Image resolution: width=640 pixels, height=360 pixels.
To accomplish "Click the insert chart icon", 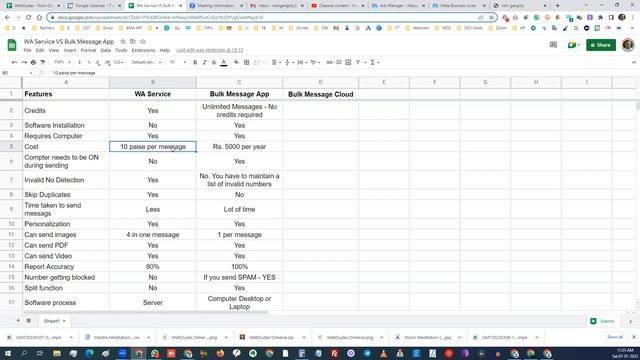I will pyautogui.click(x=348, y=62).
